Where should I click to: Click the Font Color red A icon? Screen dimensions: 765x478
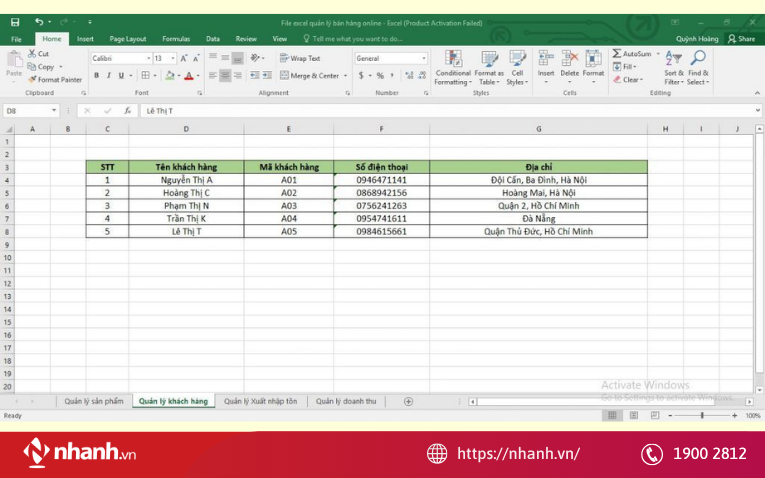[189, 75]
